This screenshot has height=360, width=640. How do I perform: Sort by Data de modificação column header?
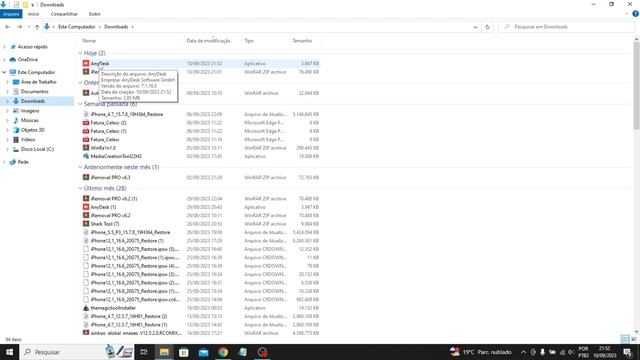coord(209,41)
